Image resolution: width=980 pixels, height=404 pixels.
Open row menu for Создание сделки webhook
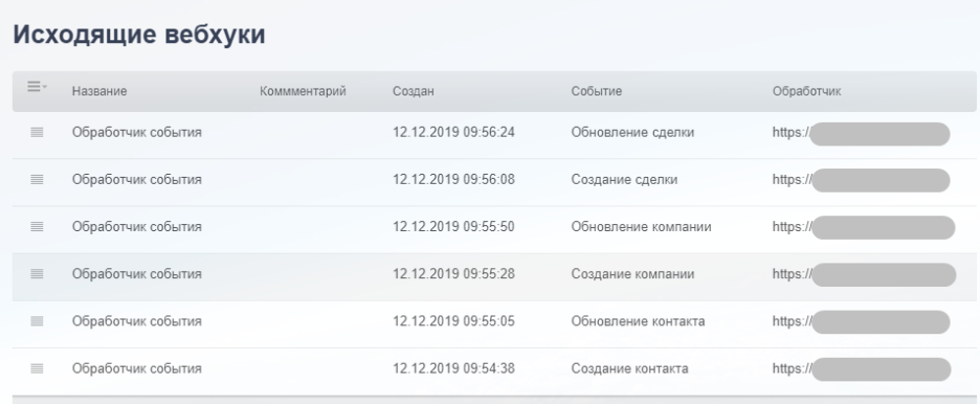(38, 181)
